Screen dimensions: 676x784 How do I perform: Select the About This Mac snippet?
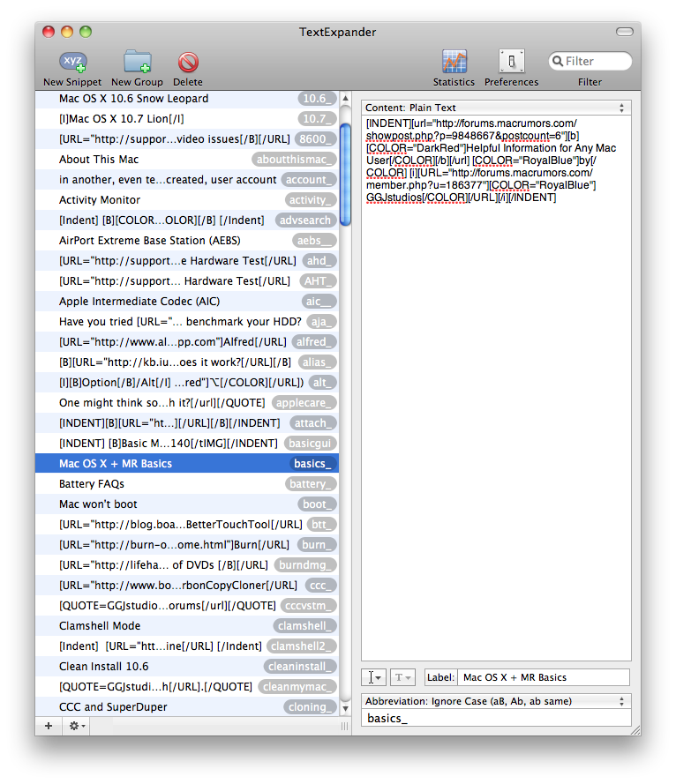186,160
